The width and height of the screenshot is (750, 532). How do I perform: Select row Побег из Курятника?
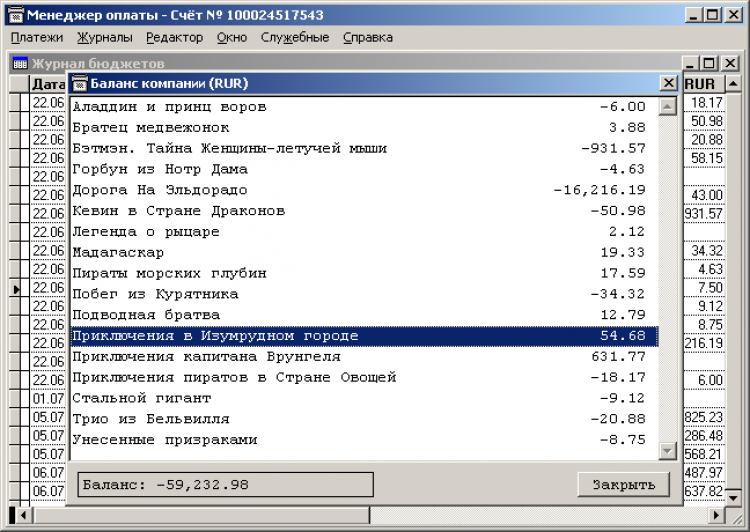click(364, 294)
